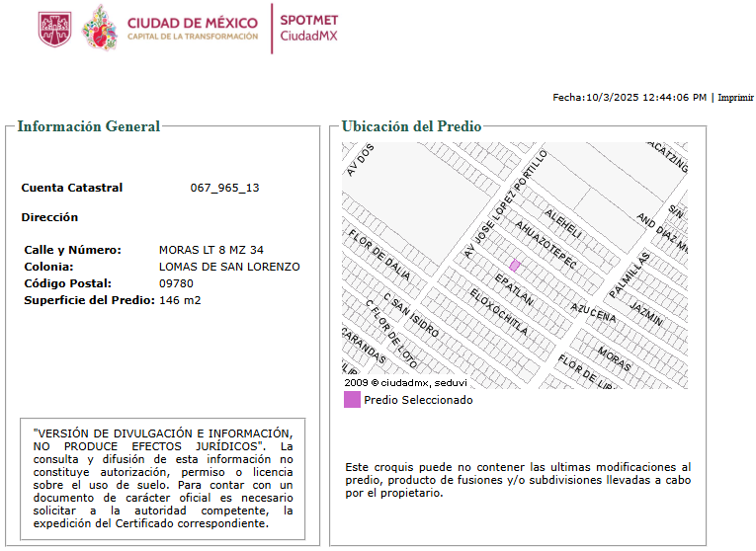
Task: Click the VERSIÓN DE DIVULGACIÓN disclaimer box
Action: click(x=163, y=479)
